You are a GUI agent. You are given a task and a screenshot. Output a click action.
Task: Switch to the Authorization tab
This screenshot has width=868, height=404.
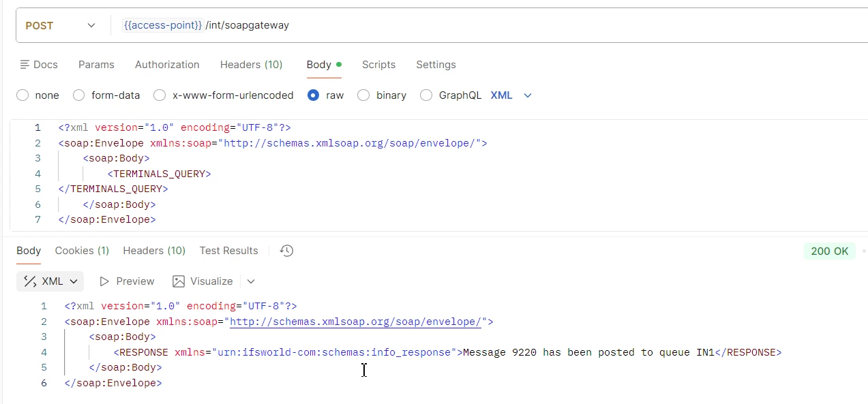pyautogui.click(x=167, y=65)
